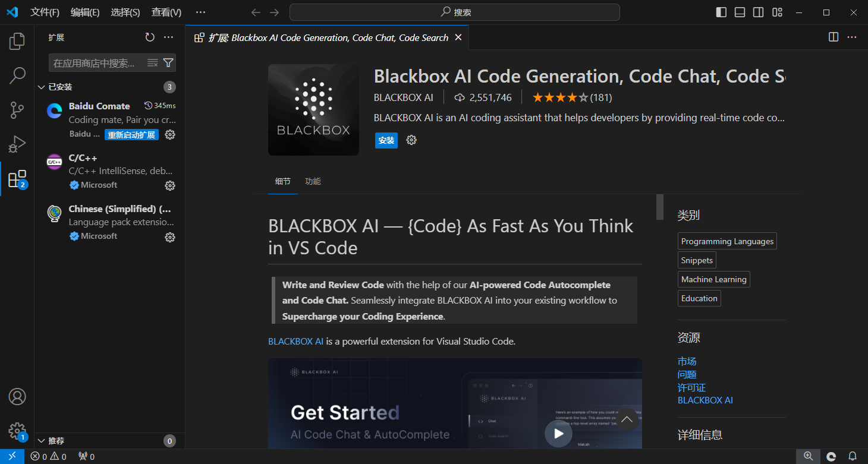
Task: Play the Get Started video
Action: click(x=558, y=433)
